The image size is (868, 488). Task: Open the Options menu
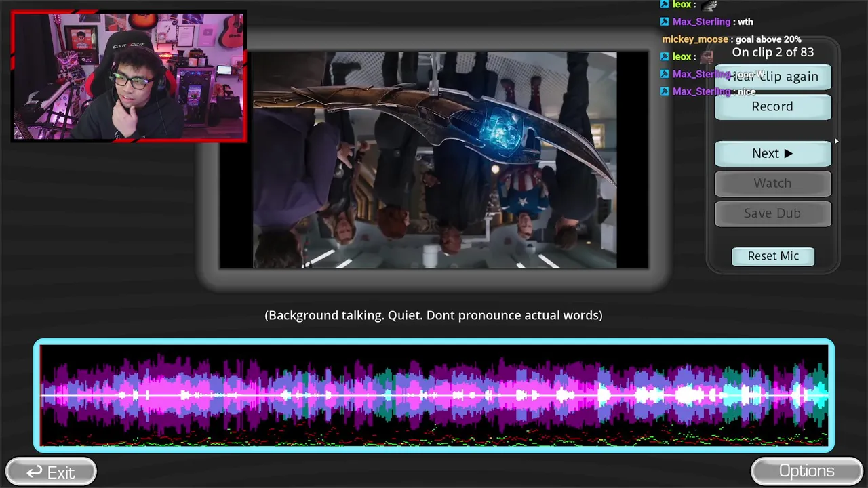click(806, 471)
